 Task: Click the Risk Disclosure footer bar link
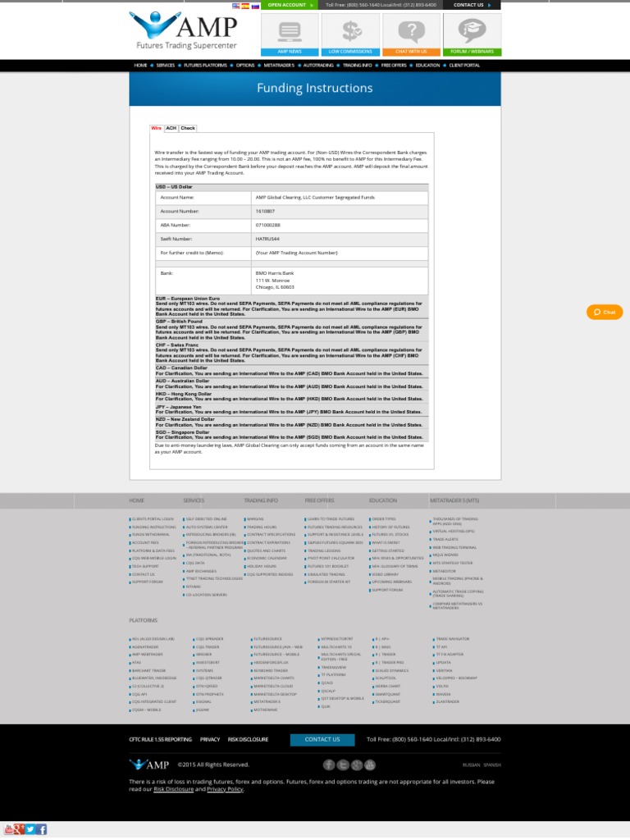(x=248, y=740)
